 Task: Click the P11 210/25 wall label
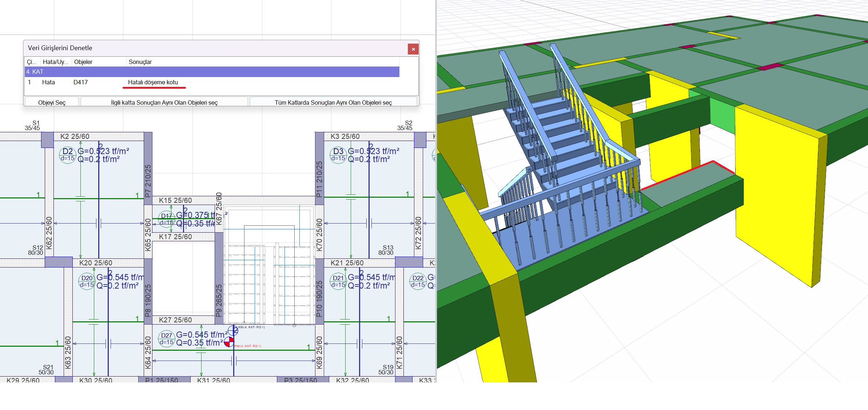[319, 179]
